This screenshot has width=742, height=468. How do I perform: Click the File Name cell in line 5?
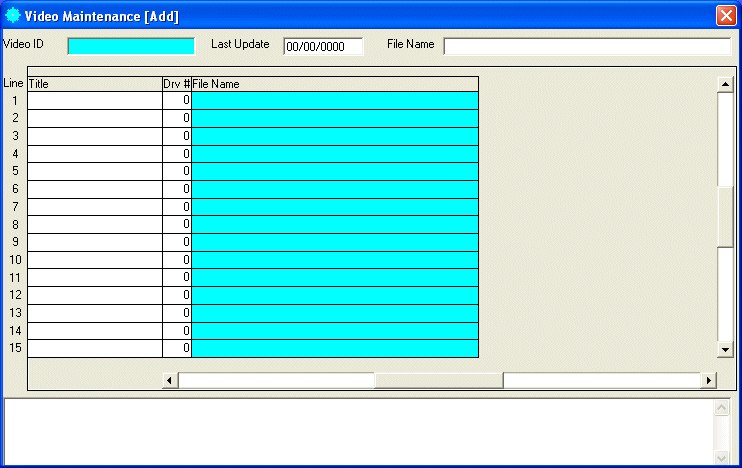coord(334,172)
